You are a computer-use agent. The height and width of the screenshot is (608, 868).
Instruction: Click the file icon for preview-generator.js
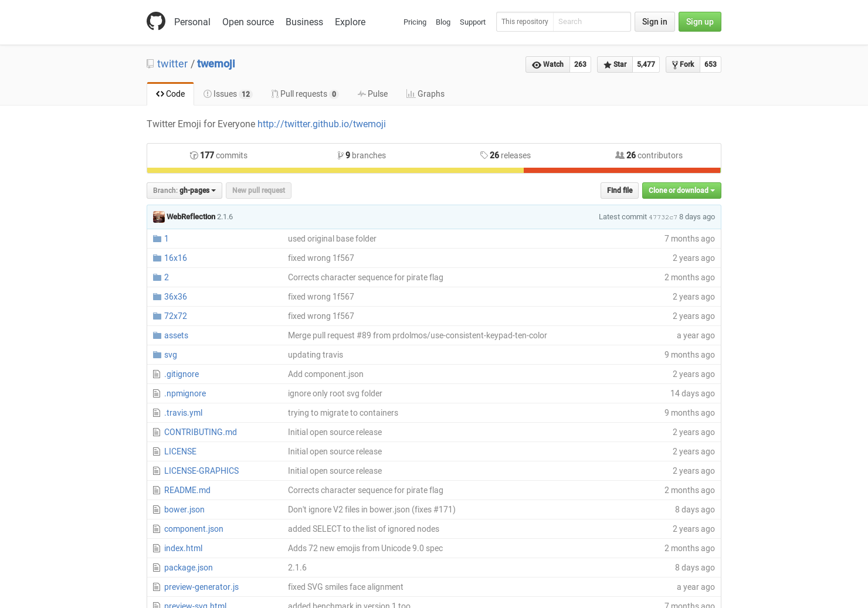click(x=157, y=587)
